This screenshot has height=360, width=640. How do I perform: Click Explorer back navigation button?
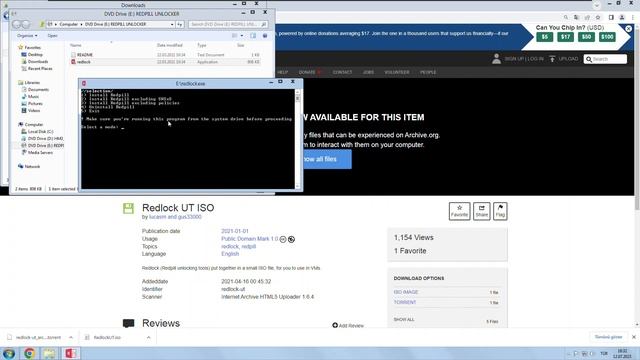[17, 24]
